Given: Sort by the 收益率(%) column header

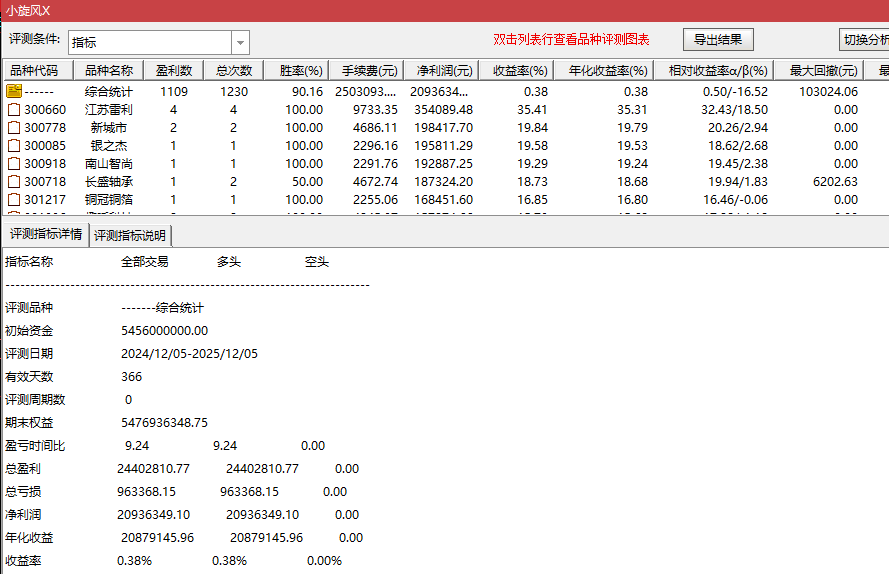Looking at the screenshot, I should 517,70.
